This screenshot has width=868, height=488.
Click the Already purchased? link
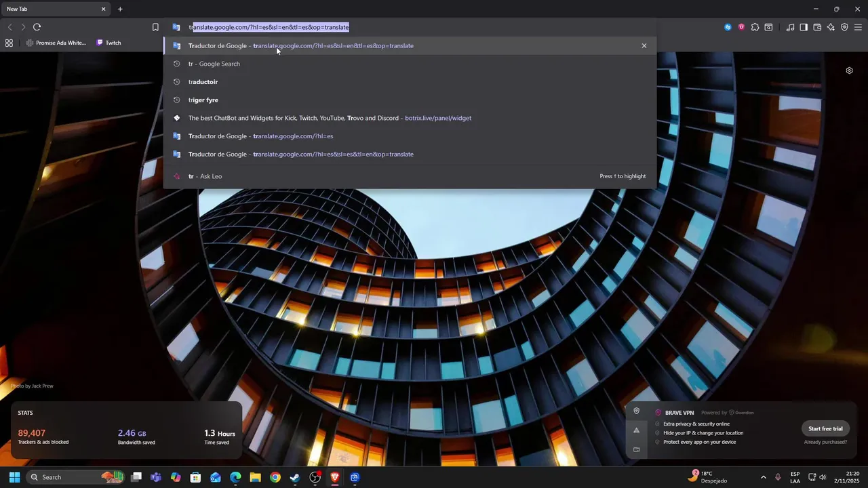click(825, 442)
